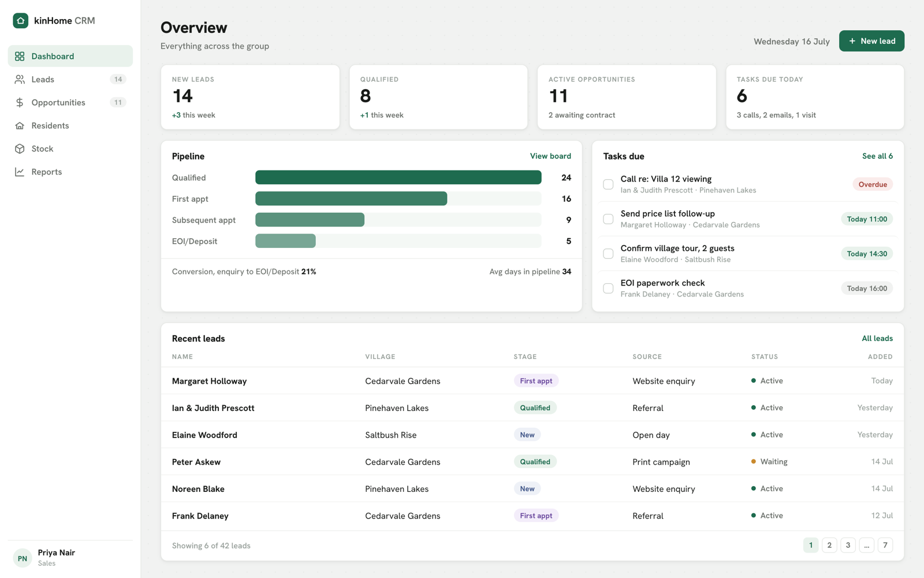Image resolution: width=924 pixels, height=578 pixels.
Task: Click the Leads people icon
Action: [20, 79]
